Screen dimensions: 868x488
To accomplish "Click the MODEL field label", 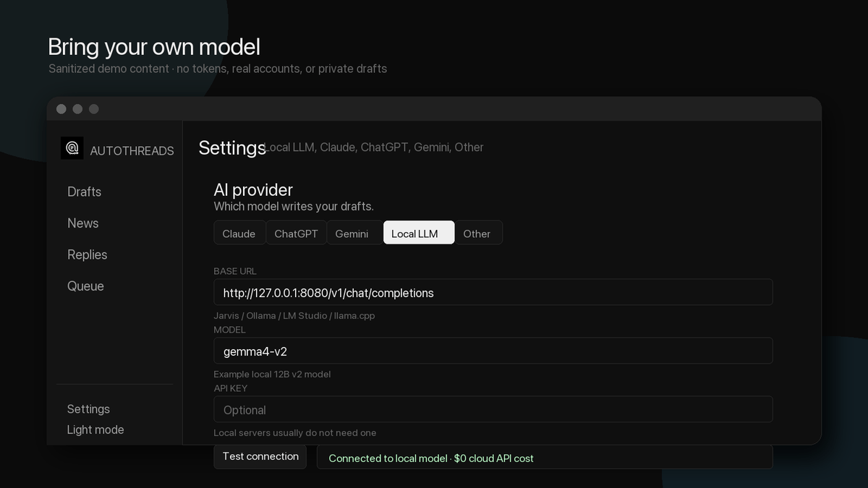I will tap(230, 330).
